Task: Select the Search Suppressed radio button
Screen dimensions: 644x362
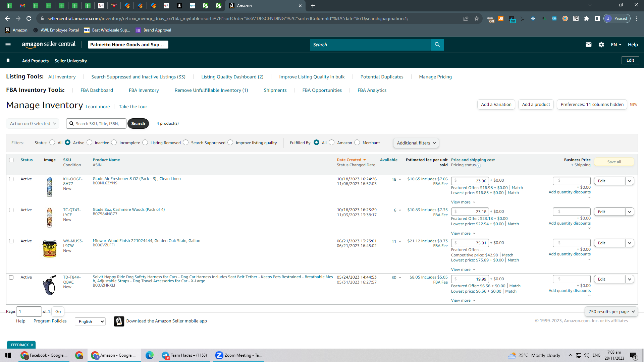Action: pyautogui.click(x=185, y=142)
